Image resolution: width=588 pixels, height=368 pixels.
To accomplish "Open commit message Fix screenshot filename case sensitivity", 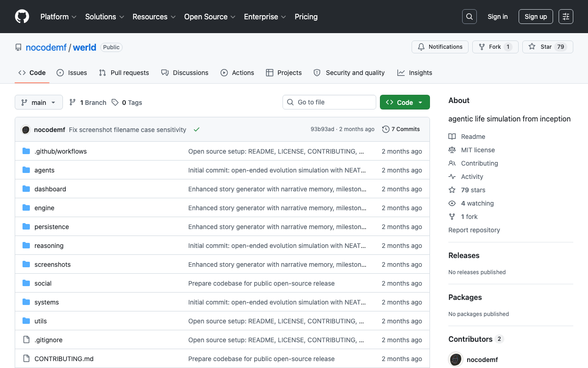I will click(x=128, y=130).
